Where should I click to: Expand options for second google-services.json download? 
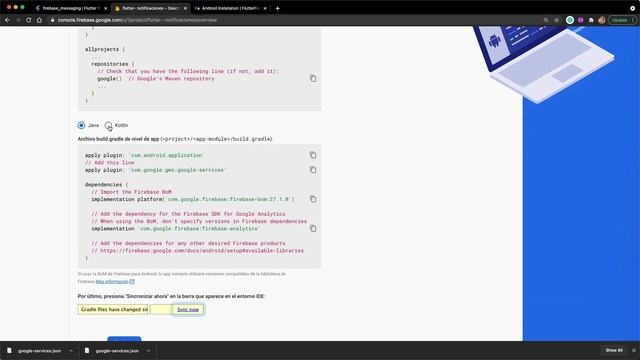[x=149, y=351]
